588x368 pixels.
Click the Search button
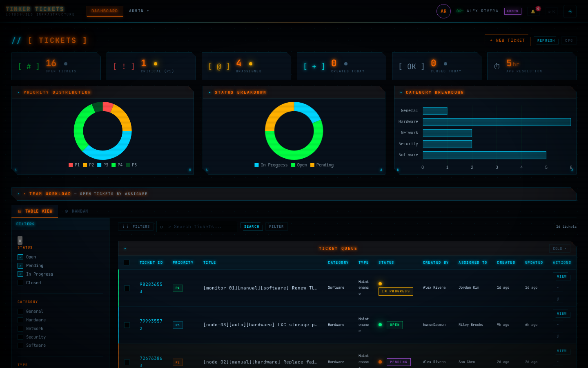(252, 227)
